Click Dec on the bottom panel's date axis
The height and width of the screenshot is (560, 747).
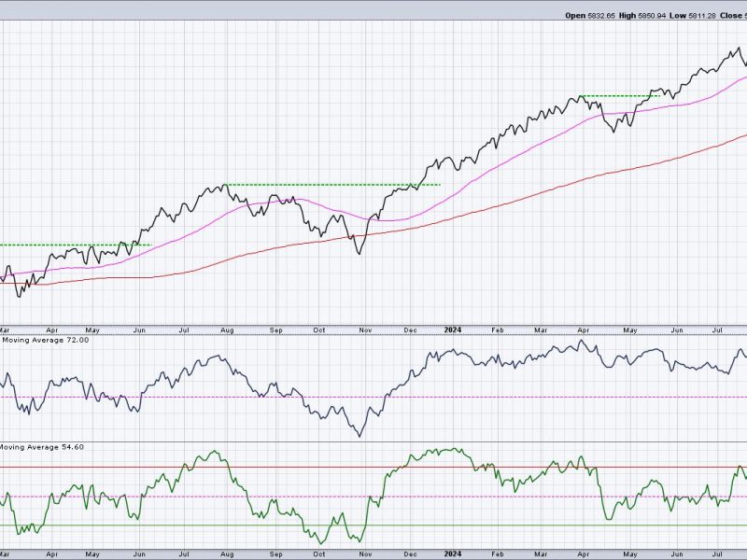tap(410, 554)
